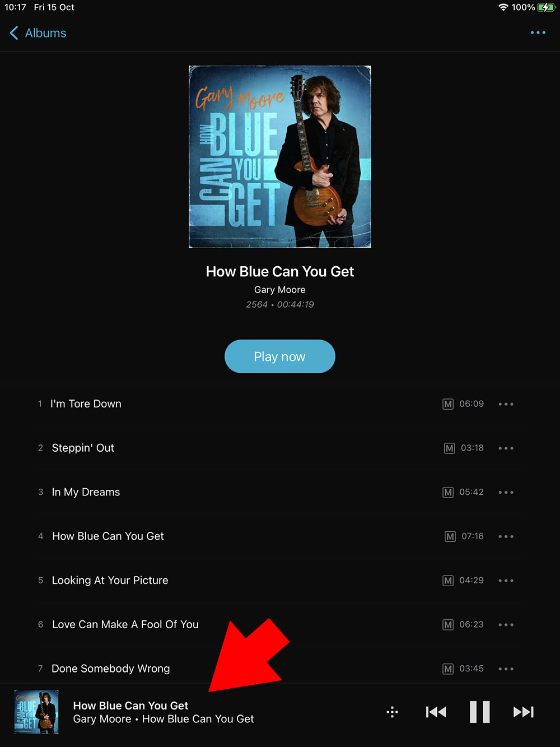This screenshot has height=747, width=560.
Task: Tap the M badge on How Blue Can You Get
Action: point(450,536)
